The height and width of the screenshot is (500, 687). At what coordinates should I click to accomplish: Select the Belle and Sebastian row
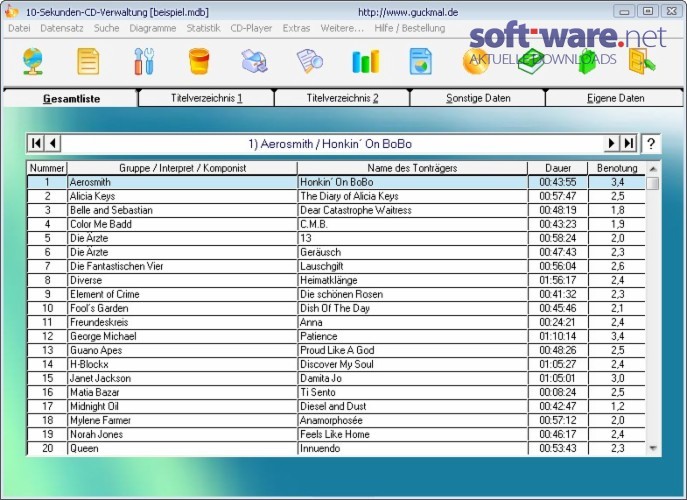[x=336, y=210]
